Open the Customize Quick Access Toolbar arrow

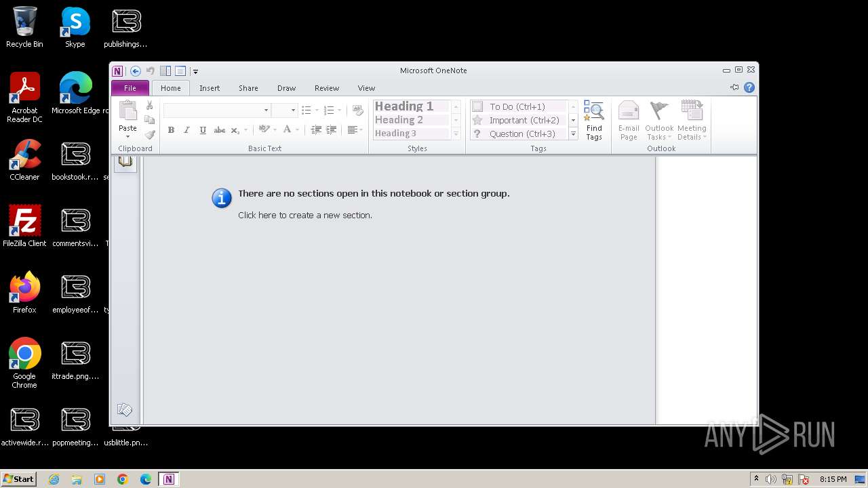195,71
